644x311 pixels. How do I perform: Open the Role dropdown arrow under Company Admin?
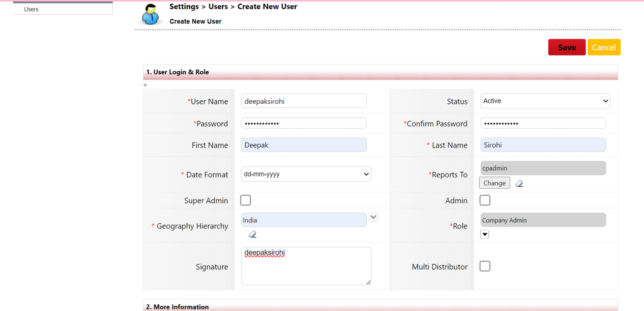[485, 234]
